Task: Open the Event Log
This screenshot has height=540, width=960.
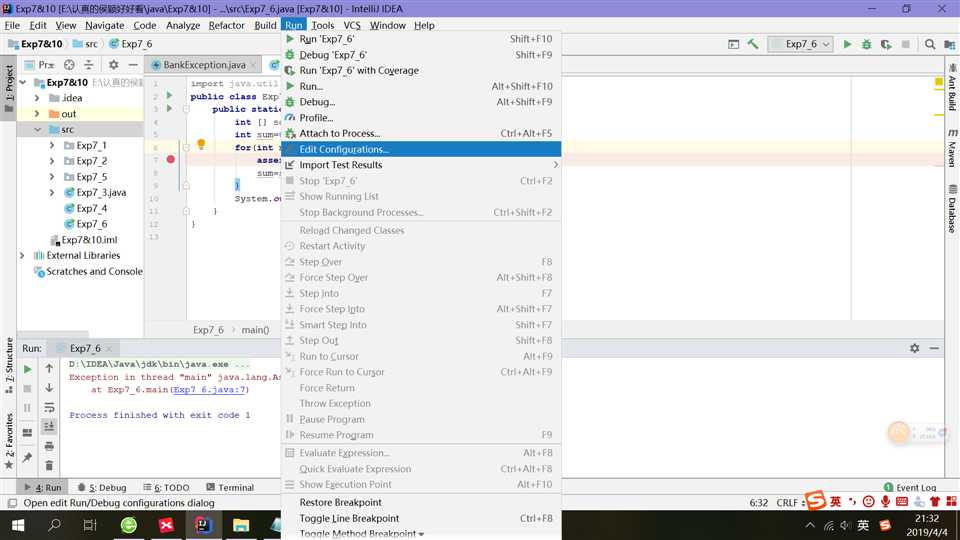Action: point(910,487)
